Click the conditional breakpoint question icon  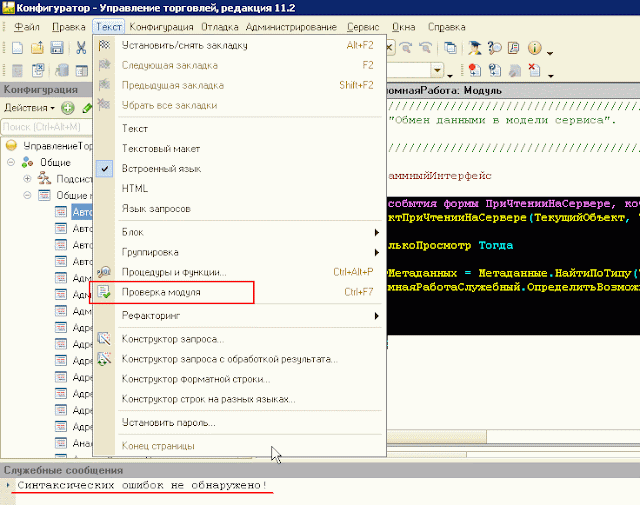click(494, 70)
